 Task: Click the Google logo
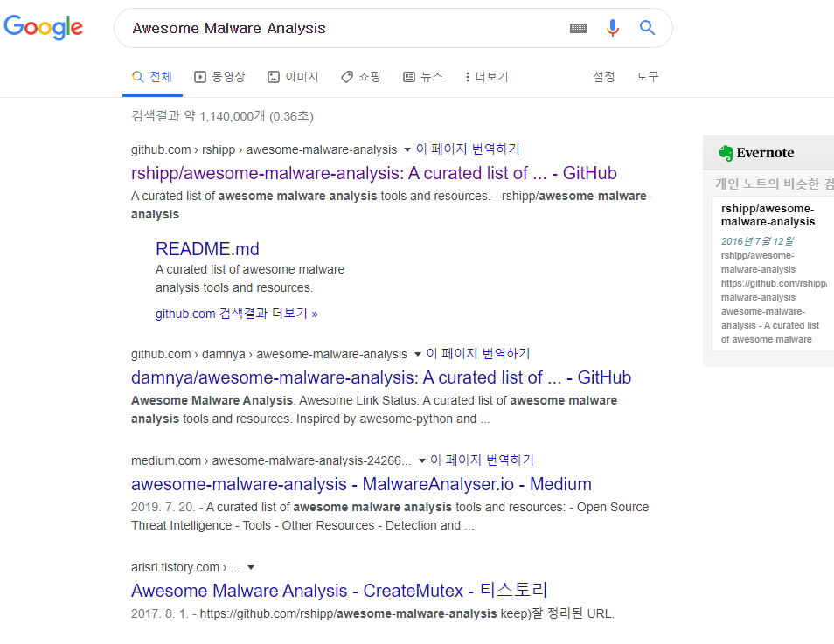43,27
